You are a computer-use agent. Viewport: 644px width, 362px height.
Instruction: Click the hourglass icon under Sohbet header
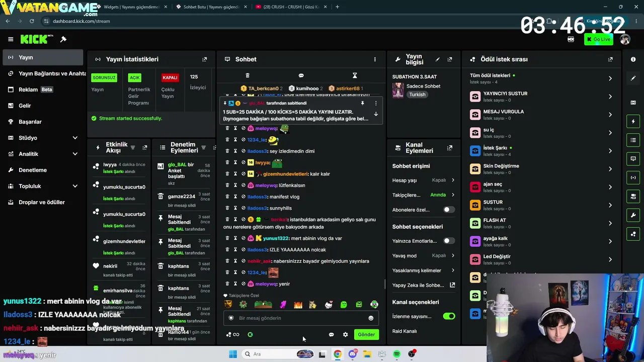coord(355,75)
